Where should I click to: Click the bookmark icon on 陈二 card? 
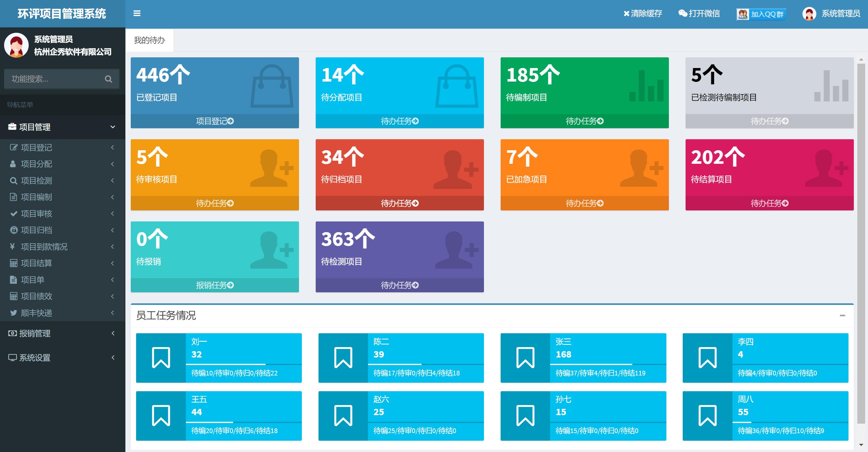tap(343, 358)
